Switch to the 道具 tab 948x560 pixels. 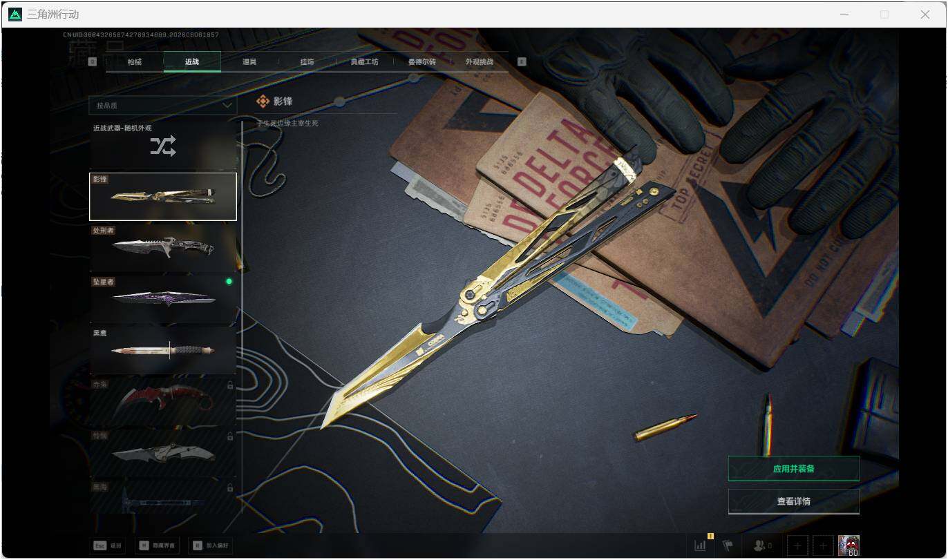(249, 61)
